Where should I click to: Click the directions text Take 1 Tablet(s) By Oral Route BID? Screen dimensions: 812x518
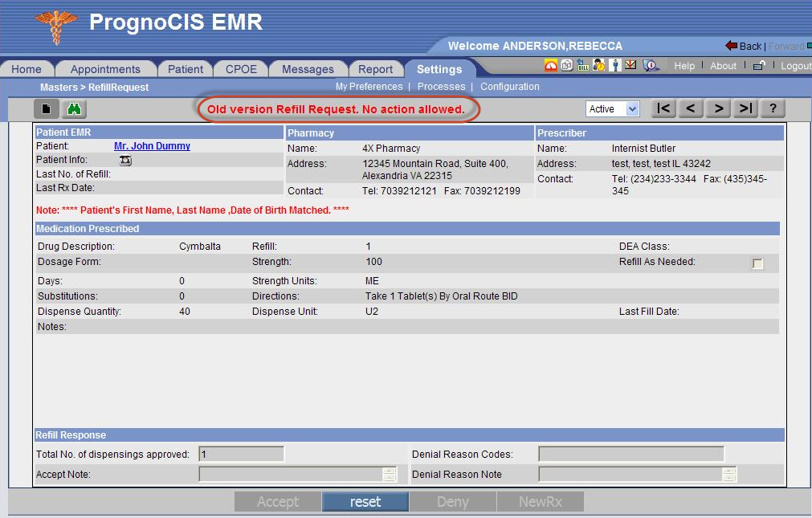(x=441, y=296)
